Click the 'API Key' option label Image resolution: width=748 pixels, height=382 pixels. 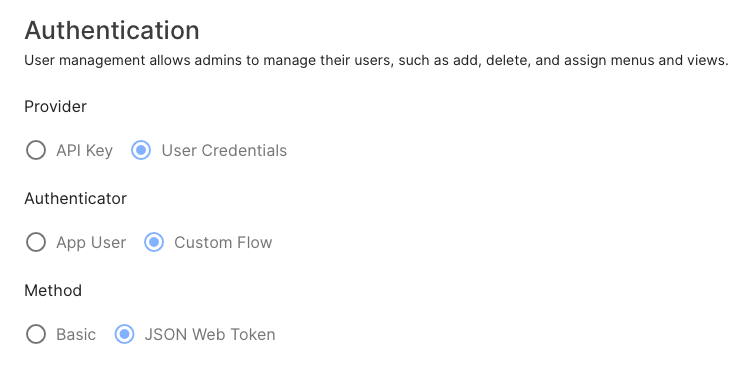[84, 151]
